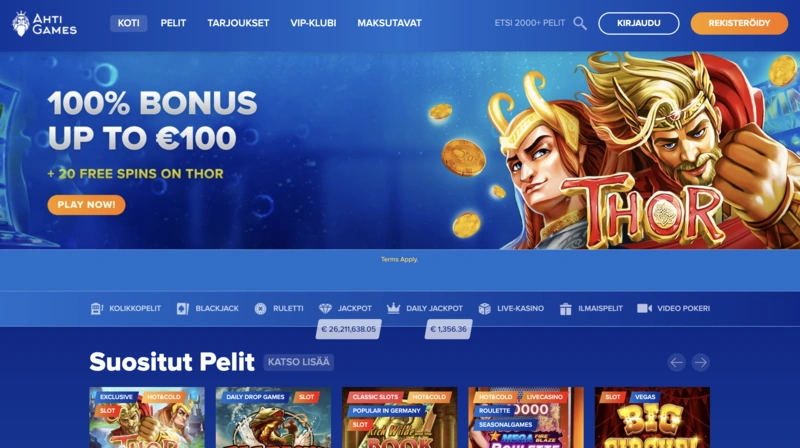
Task: Open Kolikkopelit slot machine icon category
Action: [96, 308]
